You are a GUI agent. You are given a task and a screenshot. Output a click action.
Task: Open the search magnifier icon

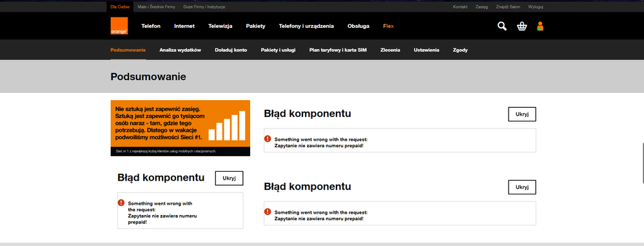(x=502, y=26)
